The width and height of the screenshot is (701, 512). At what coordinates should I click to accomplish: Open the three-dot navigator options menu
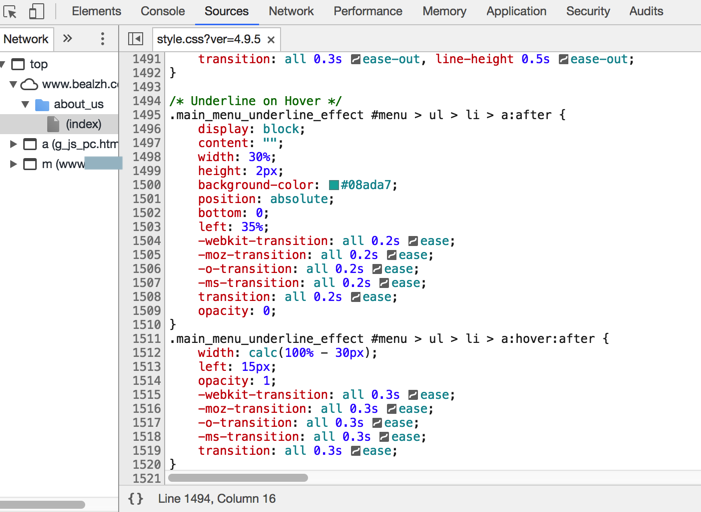[102, 39]
